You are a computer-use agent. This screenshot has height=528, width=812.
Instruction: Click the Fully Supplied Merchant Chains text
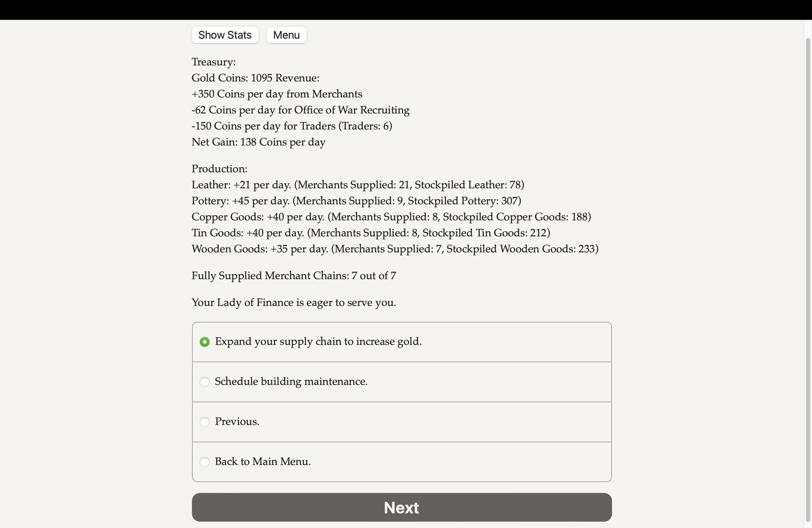point(293,276)
